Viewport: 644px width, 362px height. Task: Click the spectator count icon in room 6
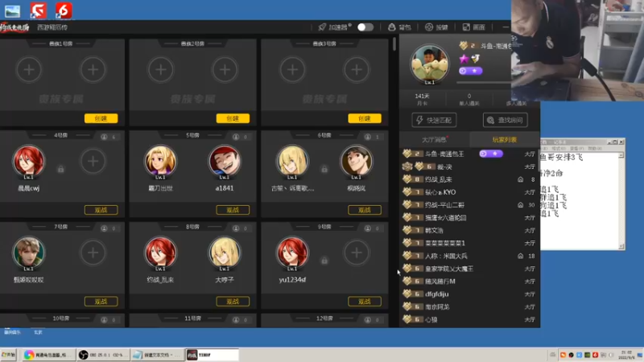(368, 137)
